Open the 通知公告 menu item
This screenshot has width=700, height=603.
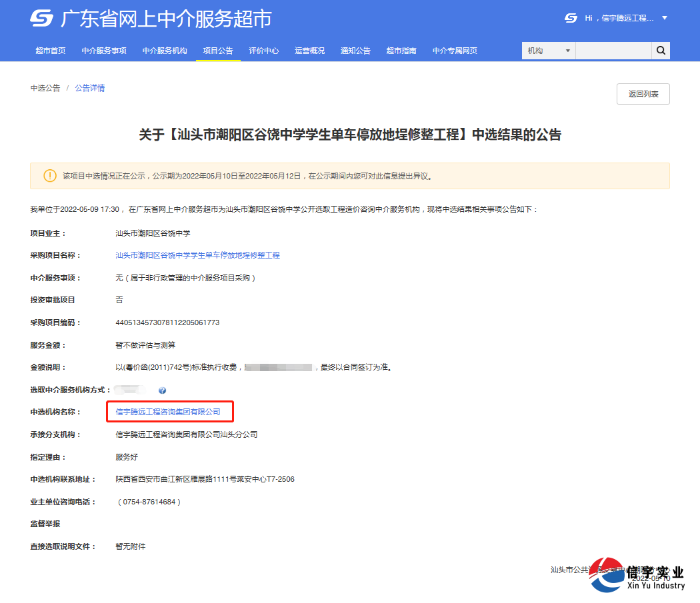click(x=355, y=50)
